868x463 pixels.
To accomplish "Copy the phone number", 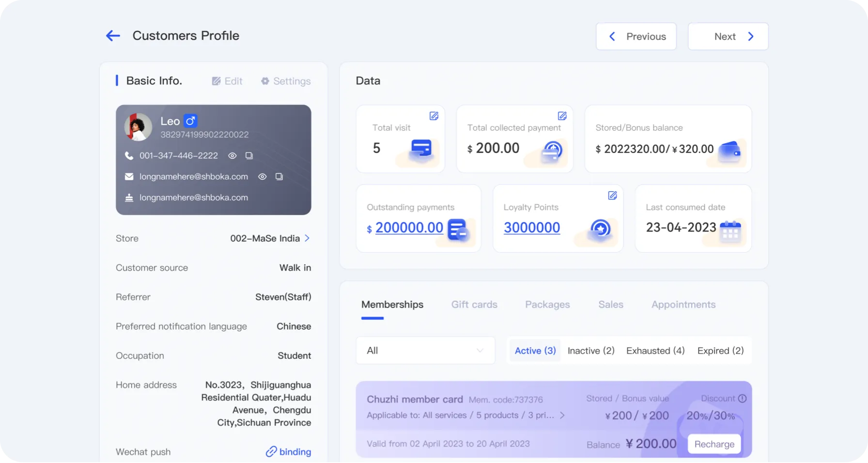I will click(249, 155).
